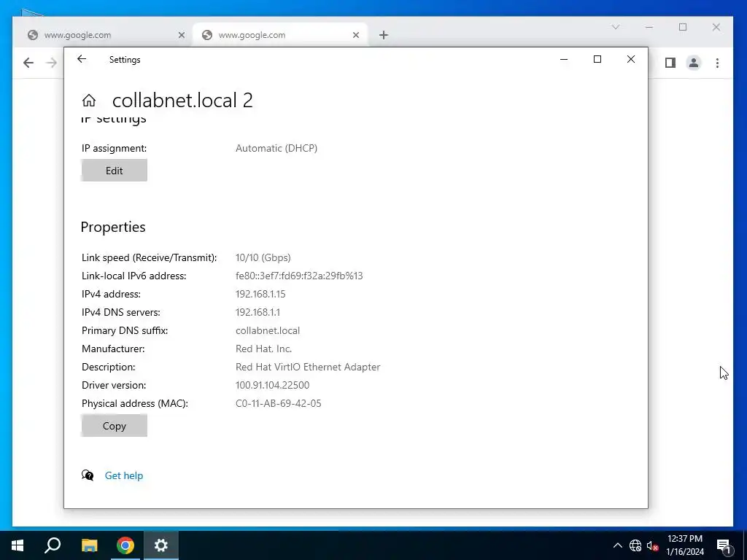Open File Explorer from the taskbar

[89, 545]
